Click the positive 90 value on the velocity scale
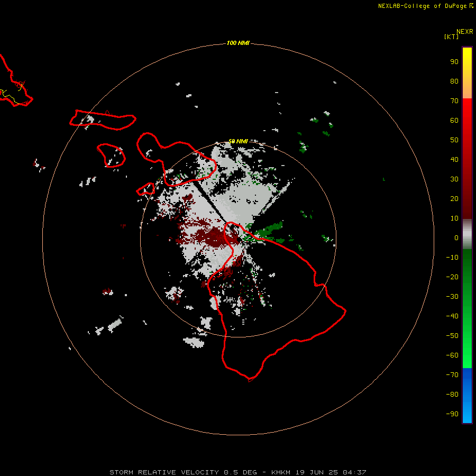Screen dimensions: 476x476 454,62
